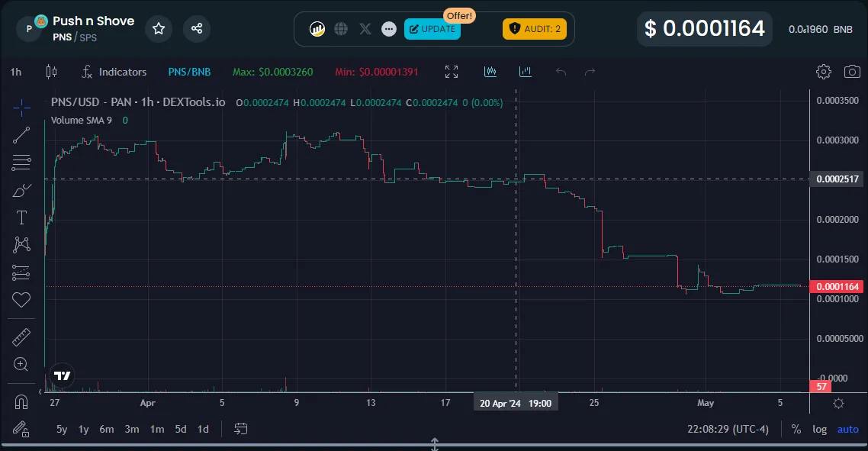Set chart range to 5d
This screenshot has width=868, height=451.
(x=181, y=429)
